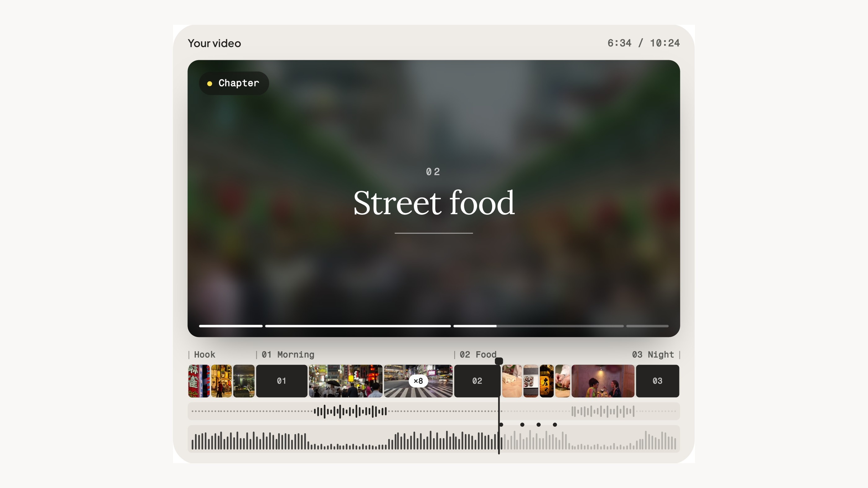Viewport: 868px width, 488px height.
Task: Select the 03 chapter title card clip
Action: point(658,381)
